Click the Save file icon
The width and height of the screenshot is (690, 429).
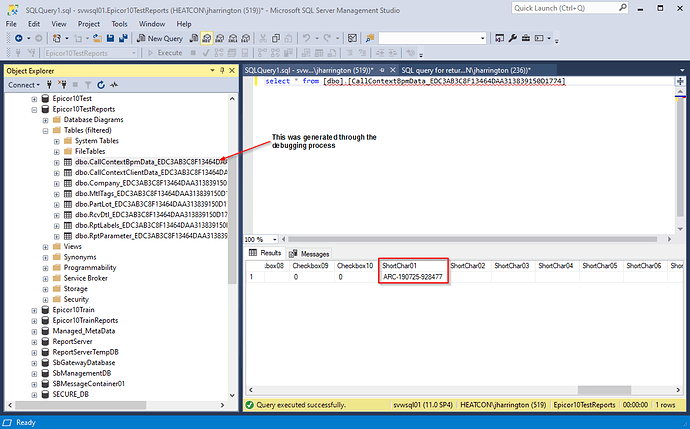click(110, 39)
